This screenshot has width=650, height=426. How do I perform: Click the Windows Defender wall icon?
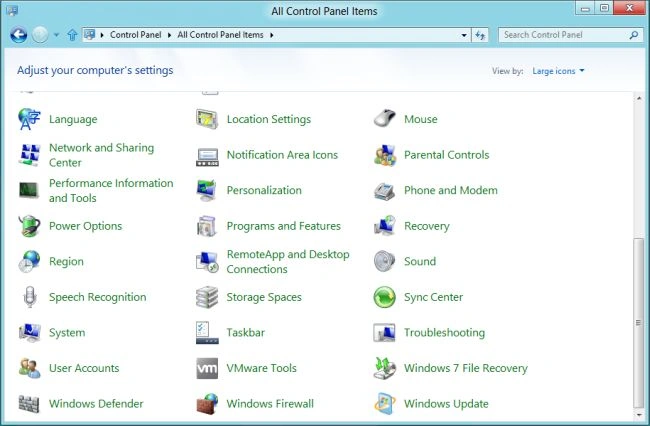click(x=29, y=404)
